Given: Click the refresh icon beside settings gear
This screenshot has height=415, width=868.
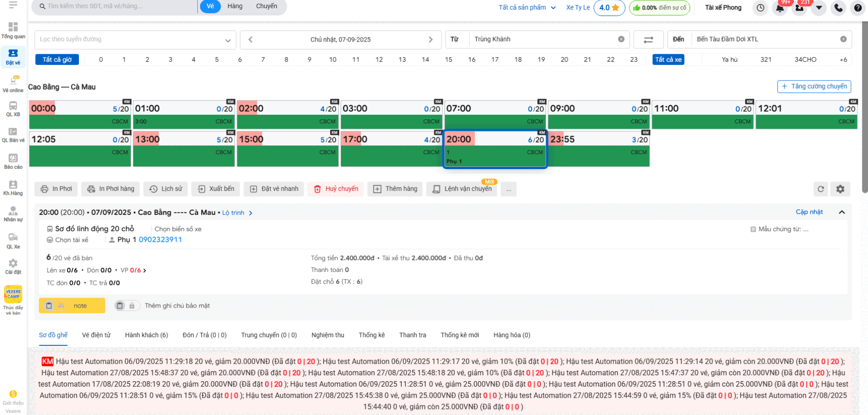Looking at the screenshot, I should click(821, 189).
